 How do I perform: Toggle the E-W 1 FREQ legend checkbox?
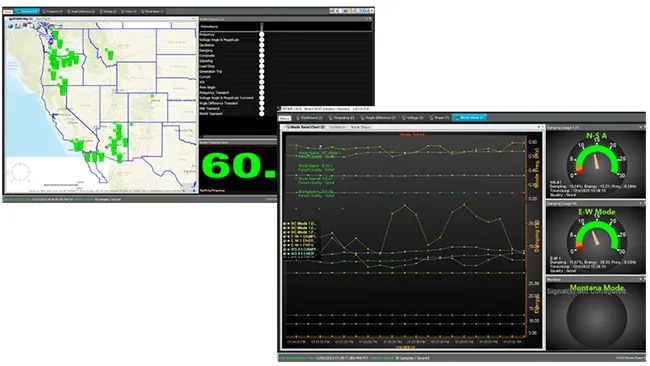click(x=285, y=245)
